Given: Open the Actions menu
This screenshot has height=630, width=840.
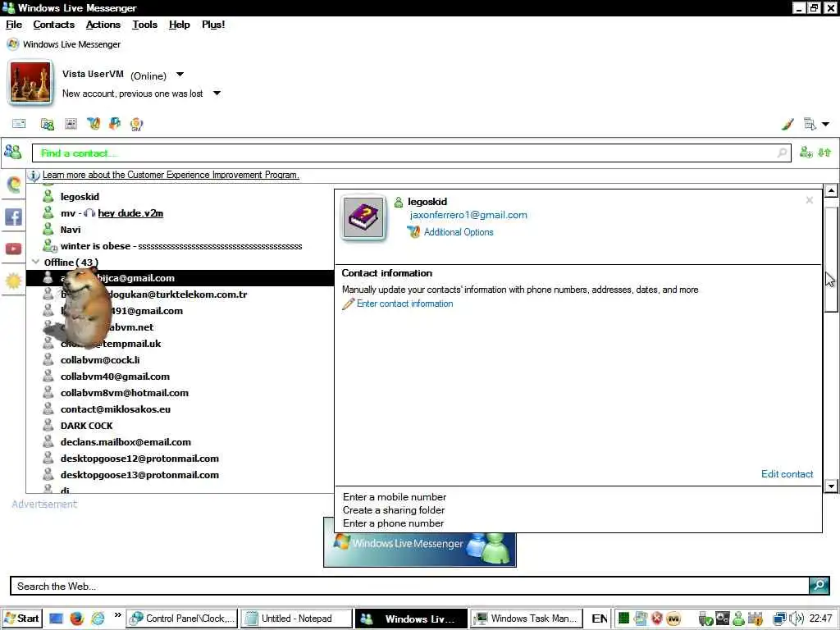Looking at the screenshot, I should tap(103, 25).
